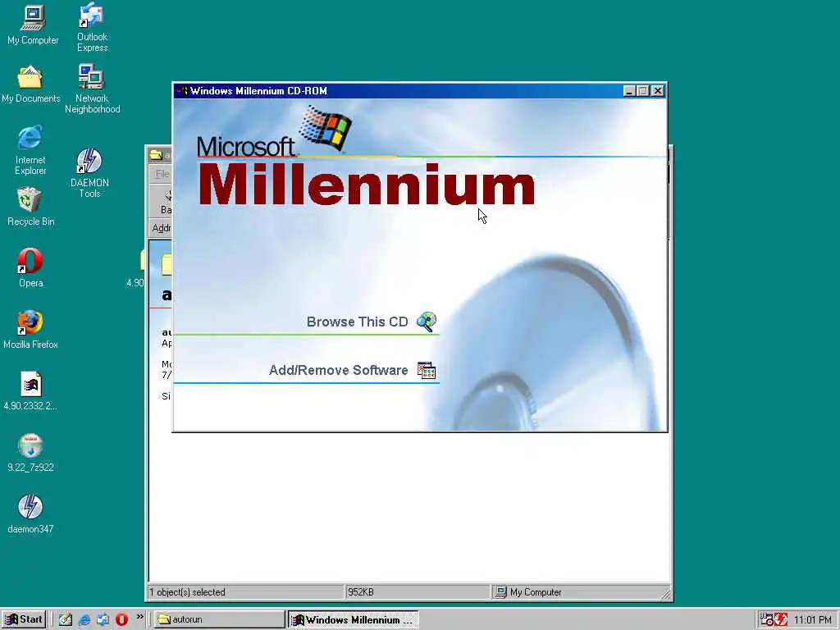Click the Windows Millennium CD-ROM title bar icon
Image resolution: width=840 pixels, height=630 pixels.
coord(182,91)
